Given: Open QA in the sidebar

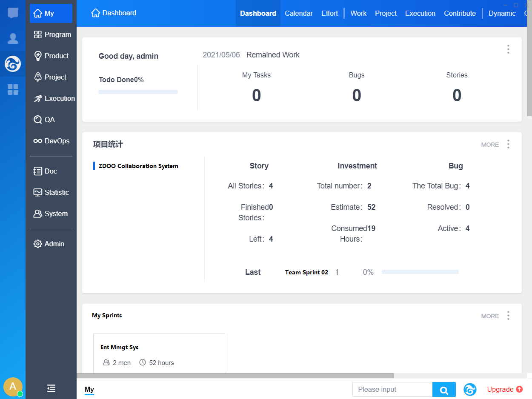Looking at the screenshot, I should (x=49, y=120).
